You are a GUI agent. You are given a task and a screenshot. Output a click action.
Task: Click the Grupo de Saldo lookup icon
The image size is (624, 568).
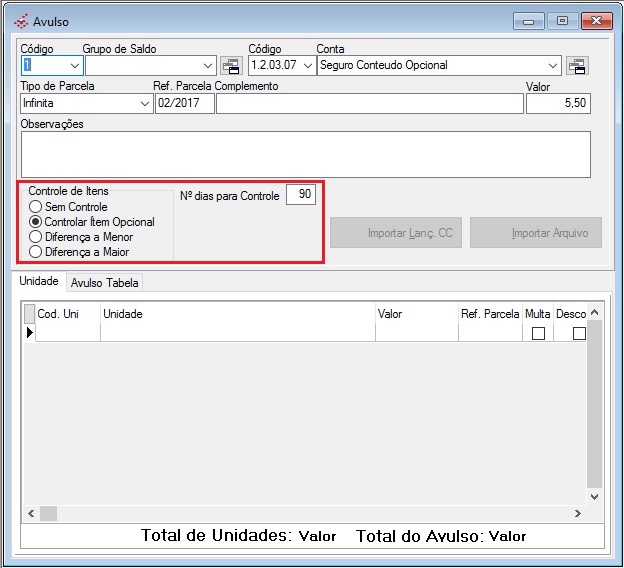tap(232, 66)
